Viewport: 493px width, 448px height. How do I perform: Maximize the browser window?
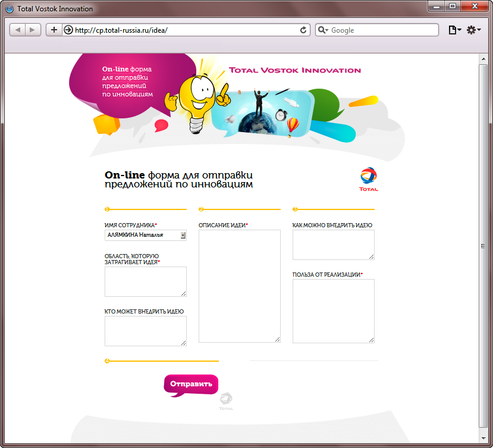click(x=453, y=7)
